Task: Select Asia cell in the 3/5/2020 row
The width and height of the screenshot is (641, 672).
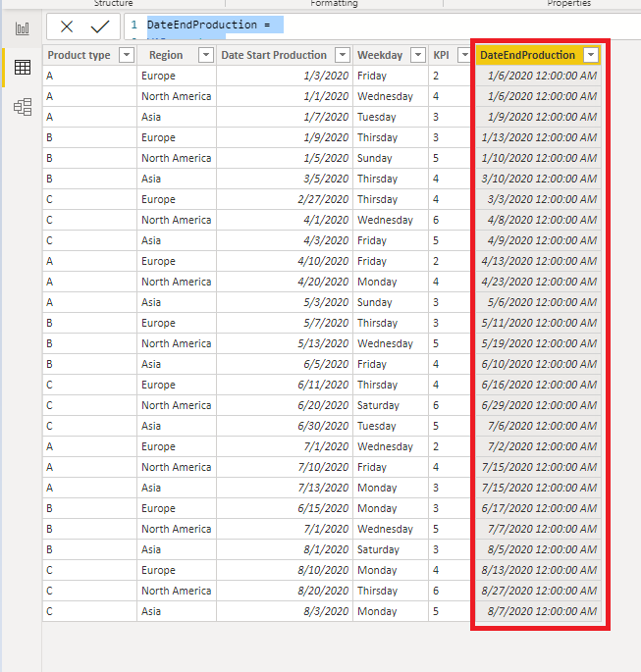Action: click(177, 179)
